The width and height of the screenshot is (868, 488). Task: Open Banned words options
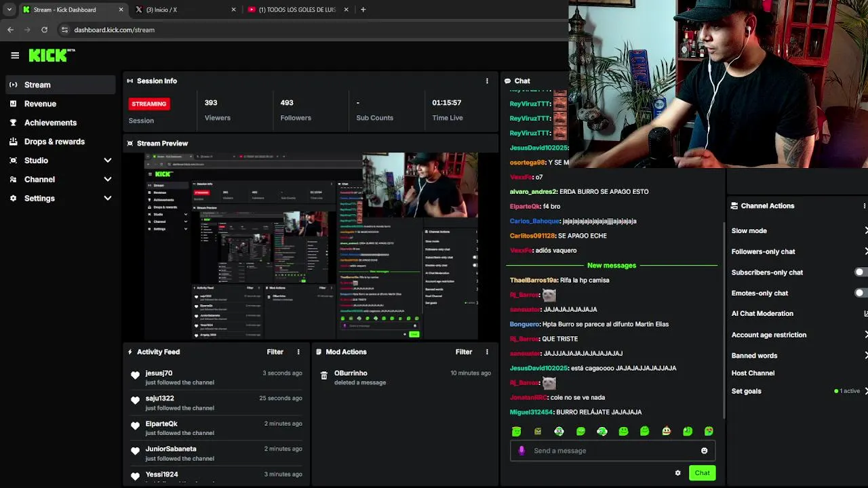point(865,356)
